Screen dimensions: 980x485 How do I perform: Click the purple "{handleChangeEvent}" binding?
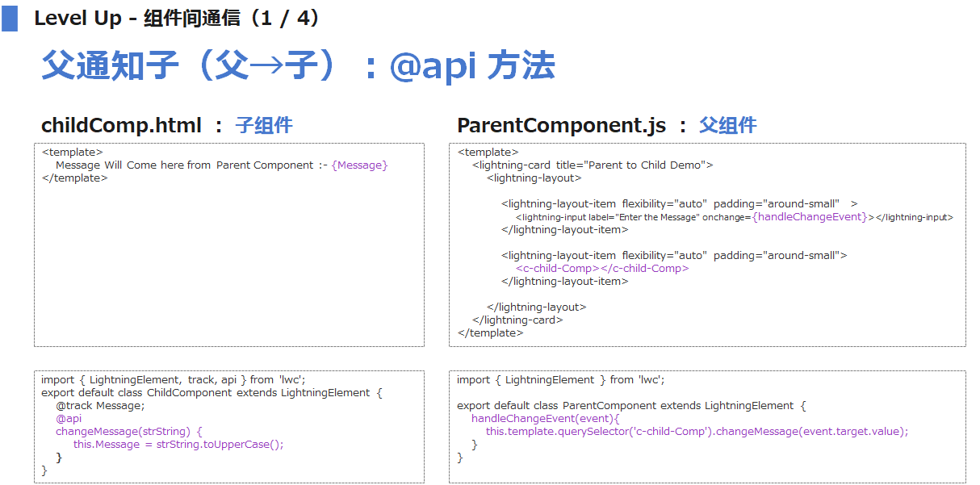(809, 217)
